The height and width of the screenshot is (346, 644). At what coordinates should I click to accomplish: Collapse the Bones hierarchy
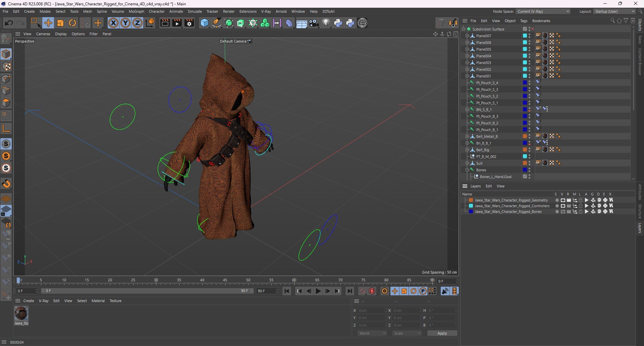pyautogui.click(x=467, y=170)
